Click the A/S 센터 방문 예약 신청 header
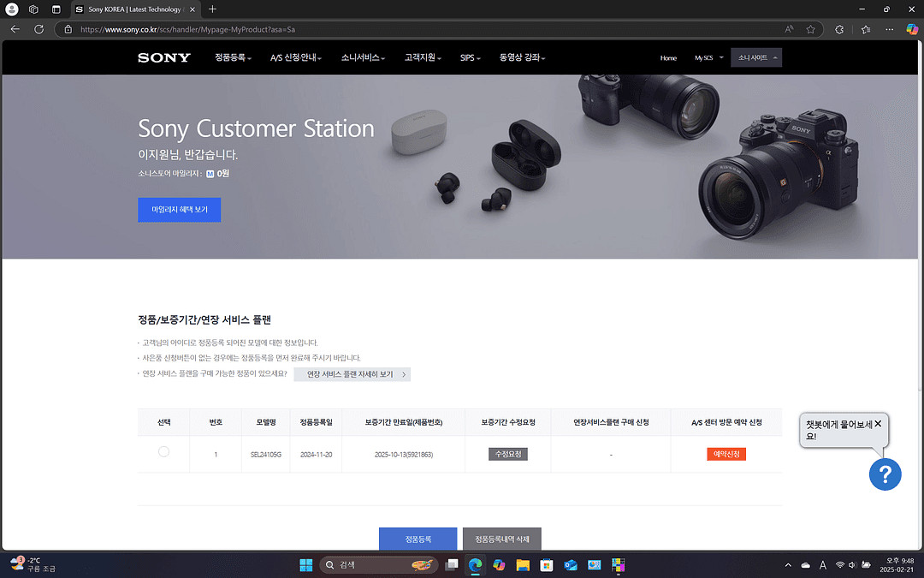Viewport: 924px width, 578px height. (x=726, y=422)
